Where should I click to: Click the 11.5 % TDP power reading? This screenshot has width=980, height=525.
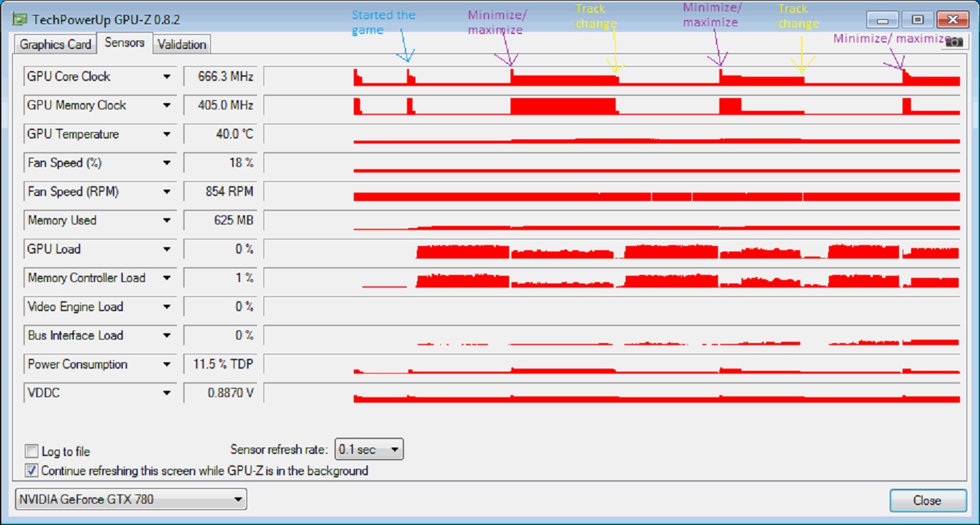[x=220, y=364]
